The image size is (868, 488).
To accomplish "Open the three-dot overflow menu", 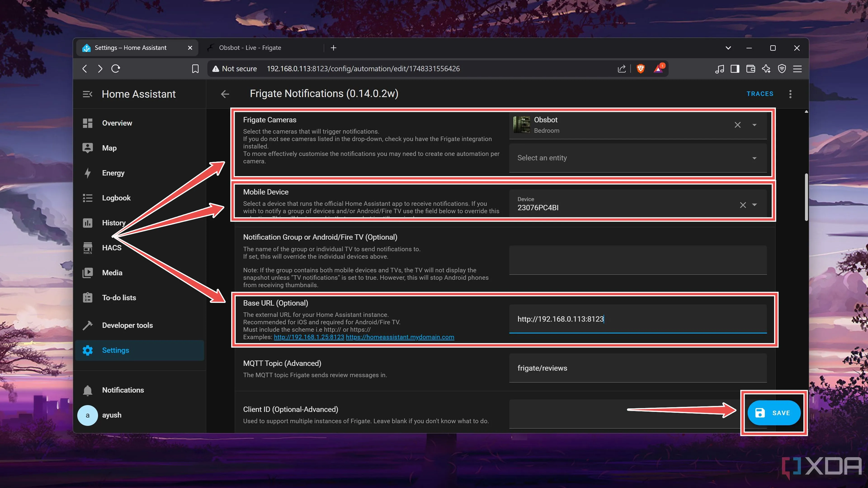I will (x=790, y=94).
